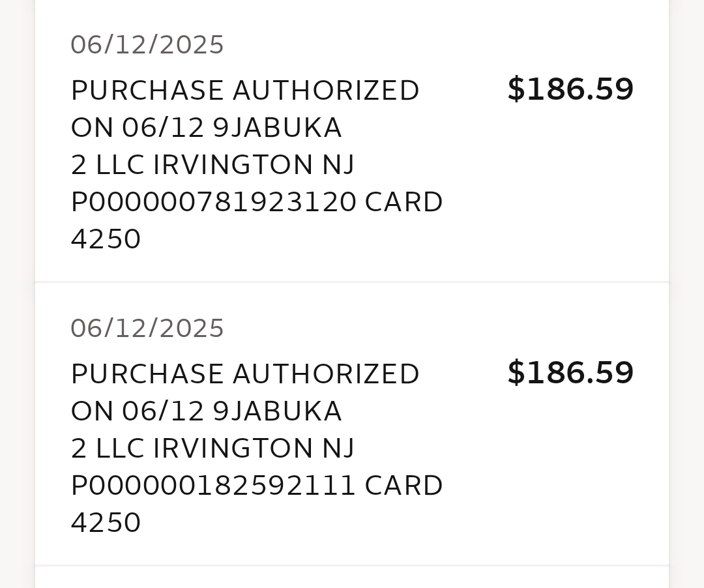
Task: Click the $186.59 amount for transaction P00000182592111
Action: point(570,374)
